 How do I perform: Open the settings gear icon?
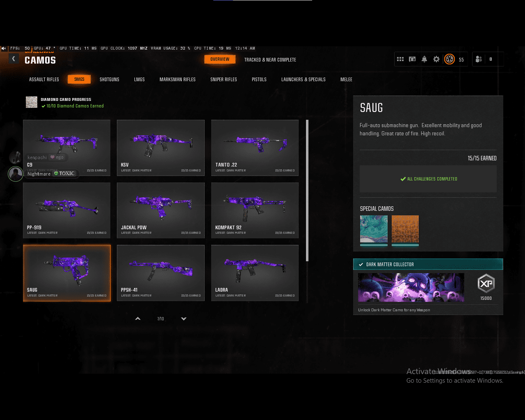coord(436,59)
